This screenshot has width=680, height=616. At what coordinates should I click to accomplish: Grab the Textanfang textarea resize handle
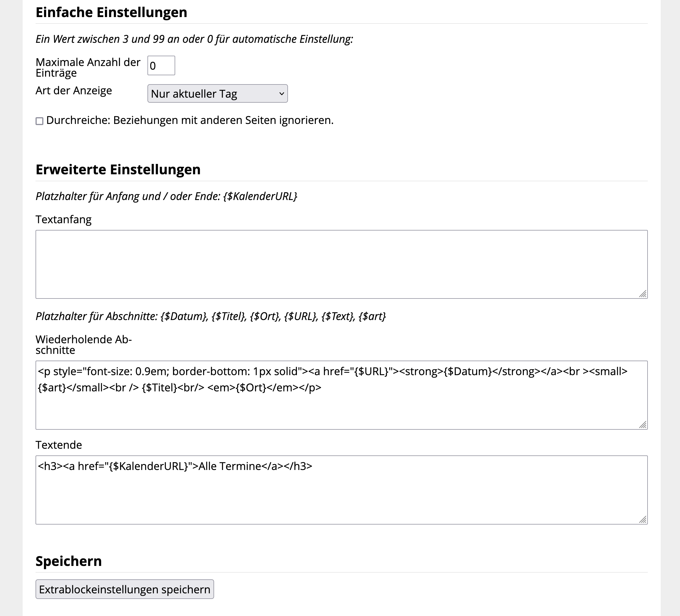[x=643, y=294]
